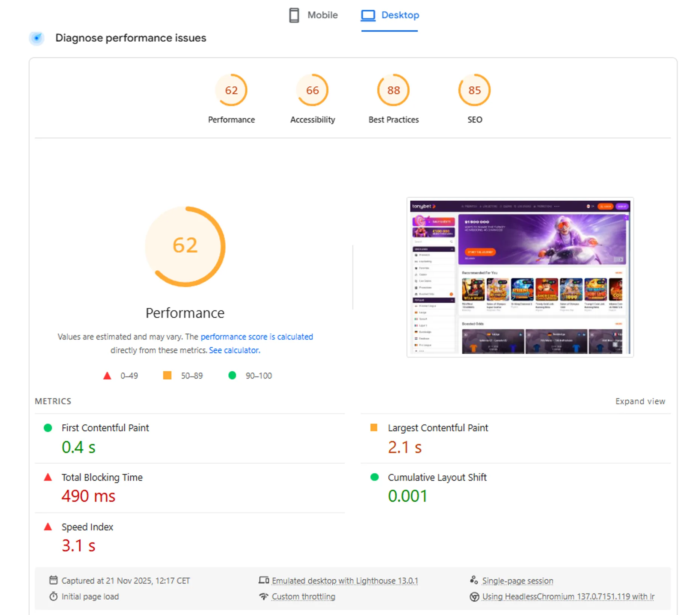Open the performance score is calculated link

[x=256, y=336]
